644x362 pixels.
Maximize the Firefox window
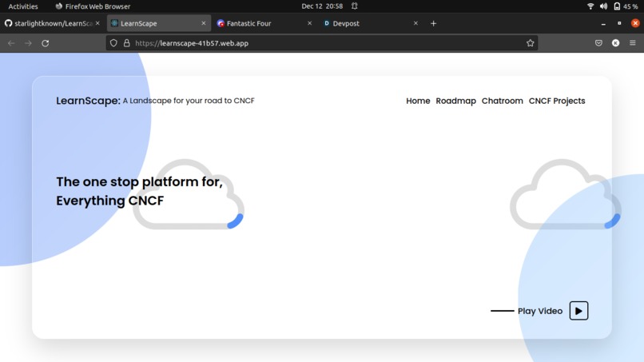click(619, 23)
